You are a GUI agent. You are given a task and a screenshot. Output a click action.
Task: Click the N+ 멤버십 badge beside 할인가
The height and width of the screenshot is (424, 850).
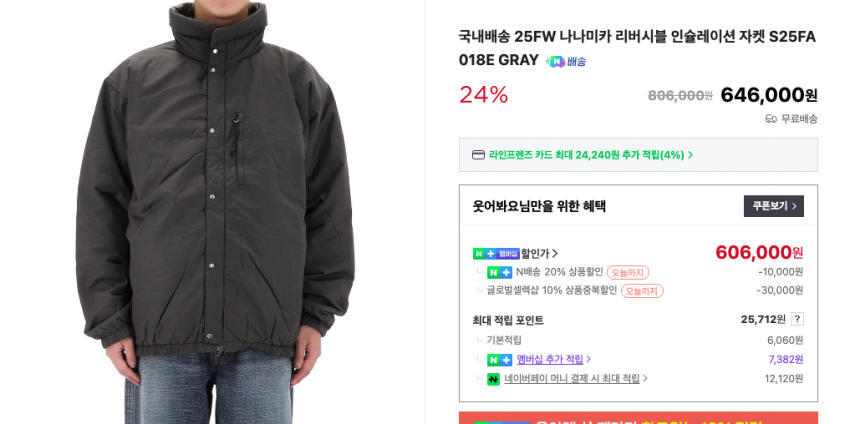(x=496, y=253)
